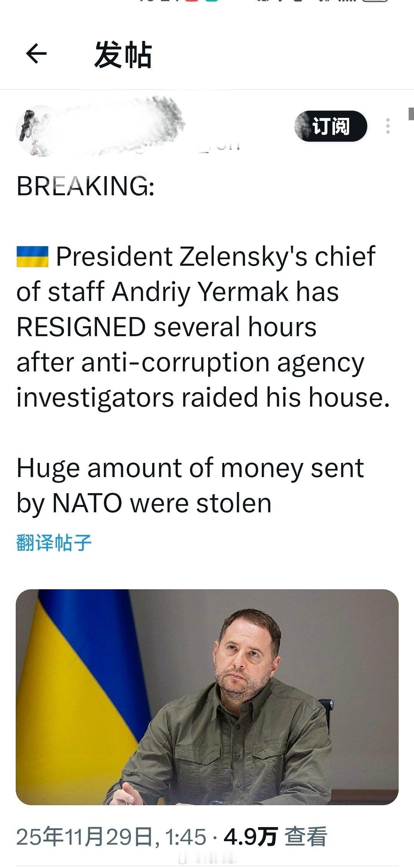Tap the clock time in status bar
Image resolution: width=414 pixels, height=868 pixels.
153,1
